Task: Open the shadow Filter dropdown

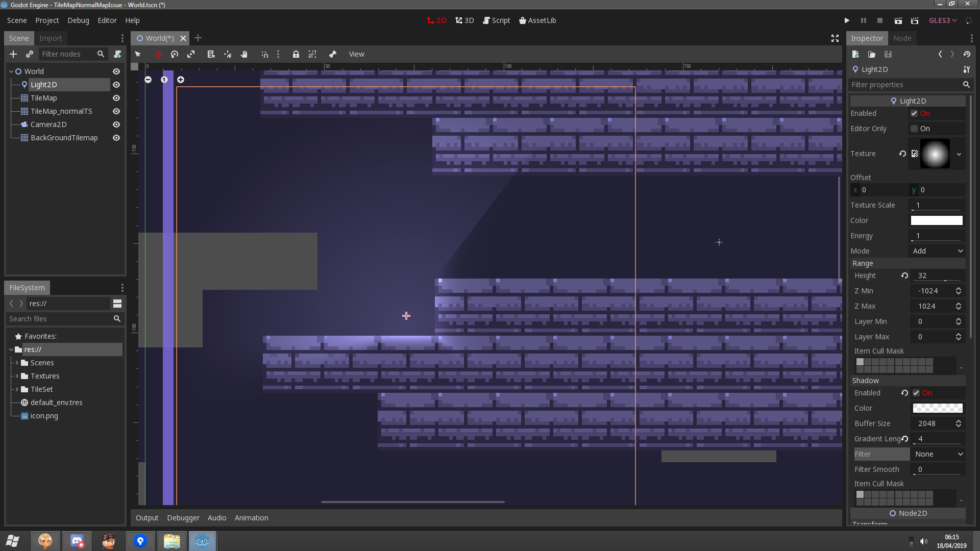Action: tap(938, 454)
